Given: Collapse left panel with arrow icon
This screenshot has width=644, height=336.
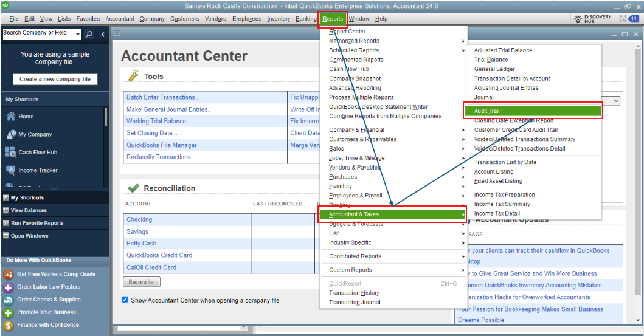Looking at the screenshot, I should tap(103, 35).
